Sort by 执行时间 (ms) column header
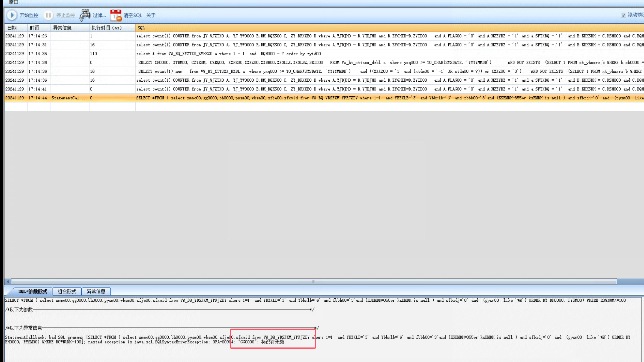644x362 pixels. pos(106,28)
